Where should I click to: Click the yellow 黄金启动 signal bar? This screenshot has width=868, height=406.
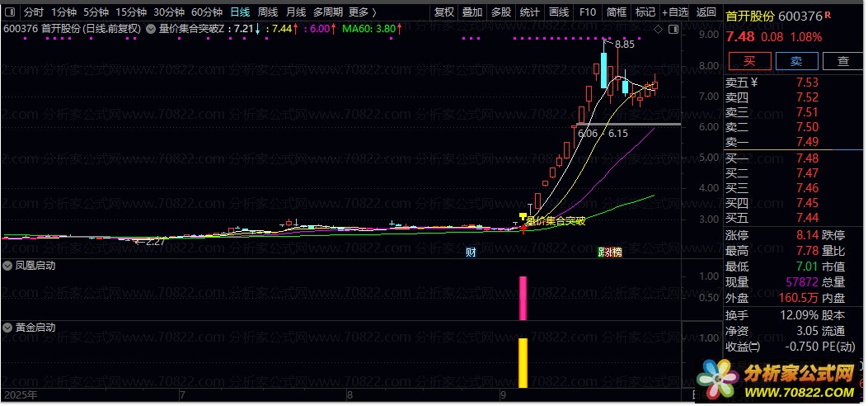point(523,363)
